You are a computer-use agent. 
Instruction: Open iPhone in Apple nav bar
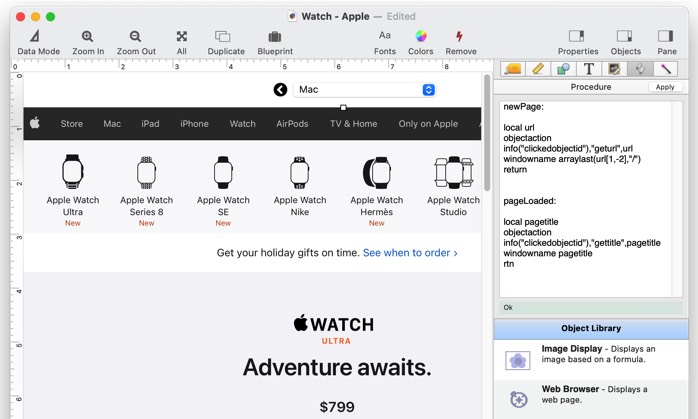194,124
